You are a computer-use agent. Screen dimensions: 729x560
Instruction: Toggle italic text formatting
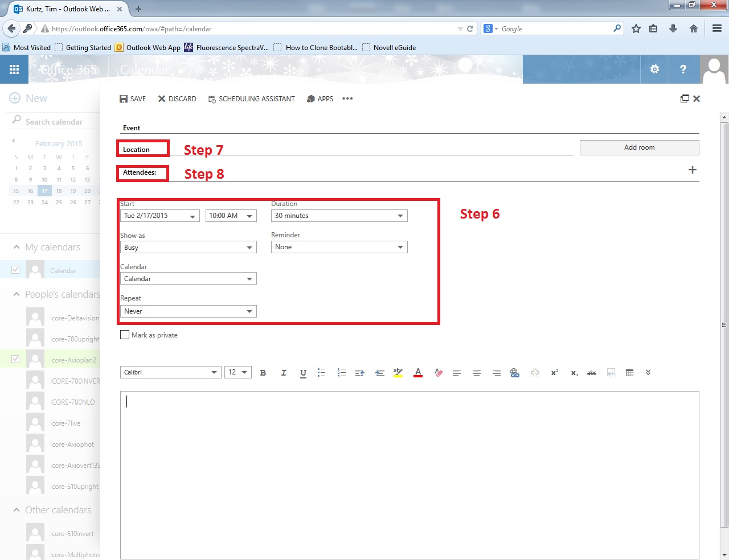click(283, 373)
